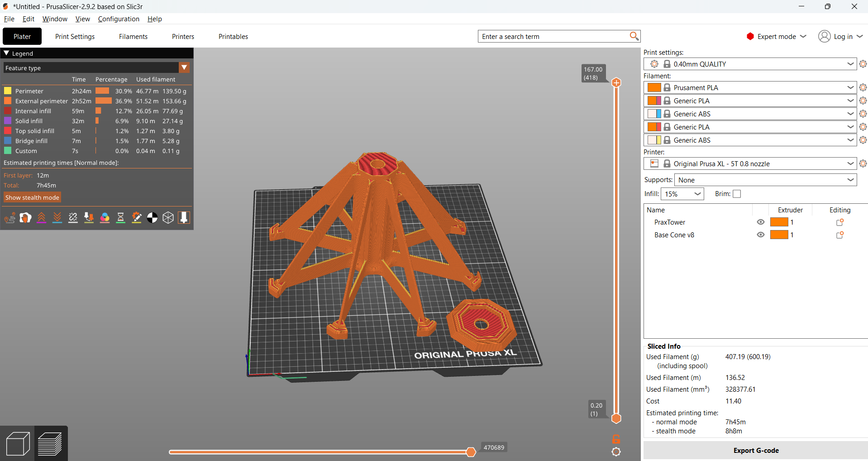Switch to the Printables tab

point(233,36)
